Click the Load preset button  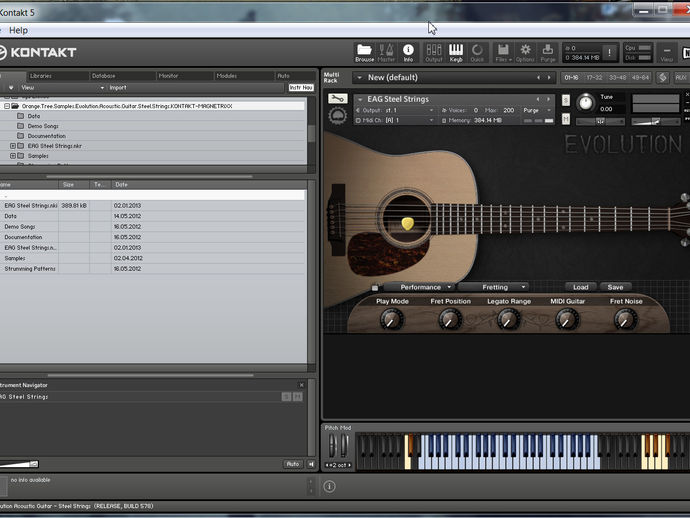[x=580, y=287]
